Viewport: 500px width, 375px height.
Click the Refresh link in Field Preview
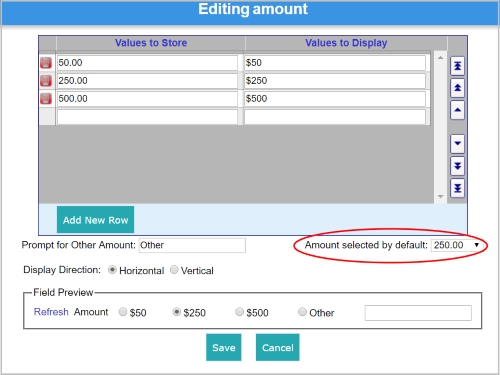pyautogui.click(x=51, y=312)
